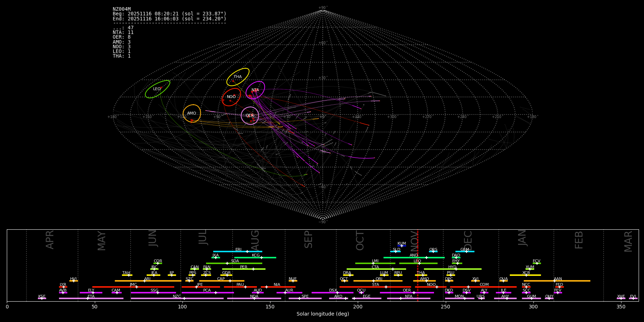Click the OER radiant label in the sky map
Viewport: 644px width, 322px height.
coord(250,116)
